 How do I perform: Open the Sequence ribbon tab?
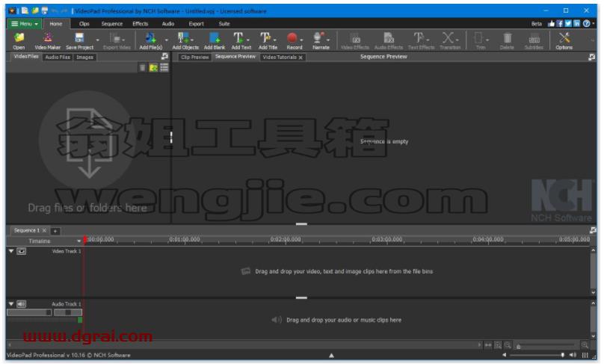coord(111,24)
